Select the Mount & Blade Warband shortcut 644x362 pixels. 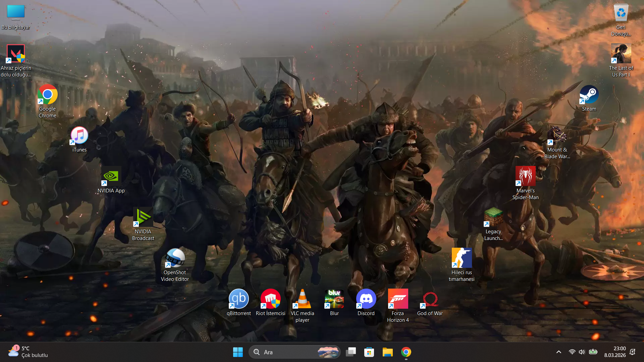coord(557,143)
